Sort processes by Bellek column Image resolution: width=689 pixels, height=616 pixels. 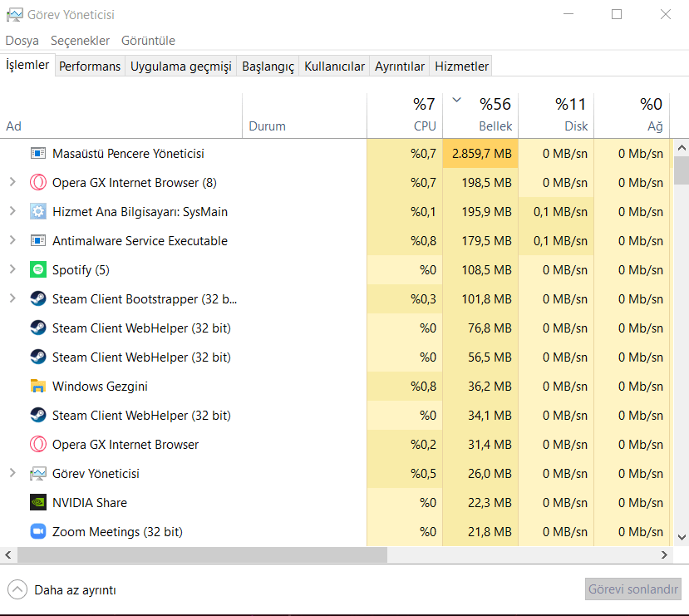480,116
